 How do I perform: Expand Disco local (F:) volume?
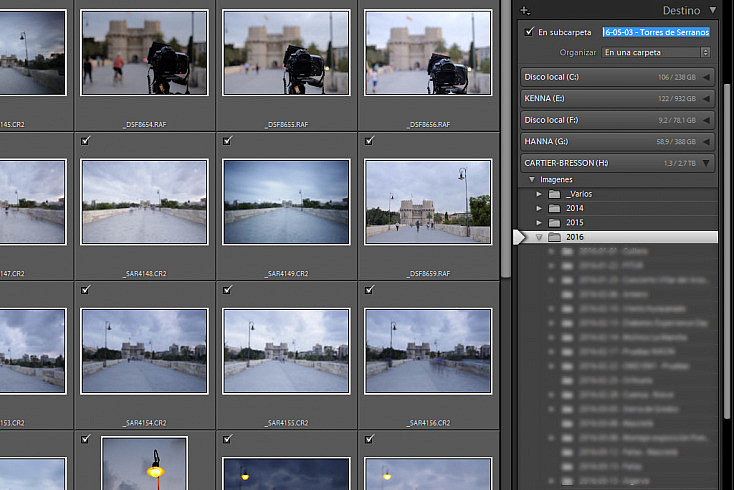tap(706, 120)
